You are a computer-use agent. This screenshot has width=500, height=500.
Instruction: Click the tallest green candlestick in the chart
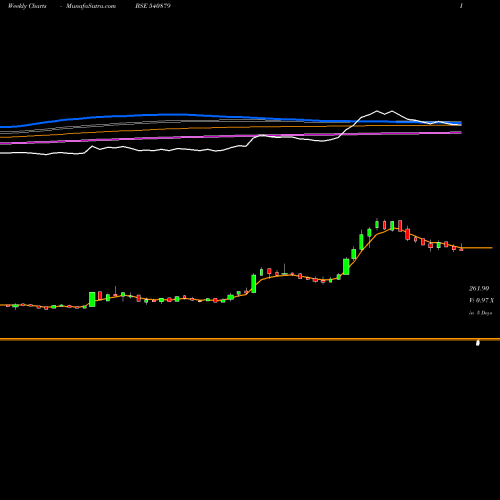tap(254, 283)
